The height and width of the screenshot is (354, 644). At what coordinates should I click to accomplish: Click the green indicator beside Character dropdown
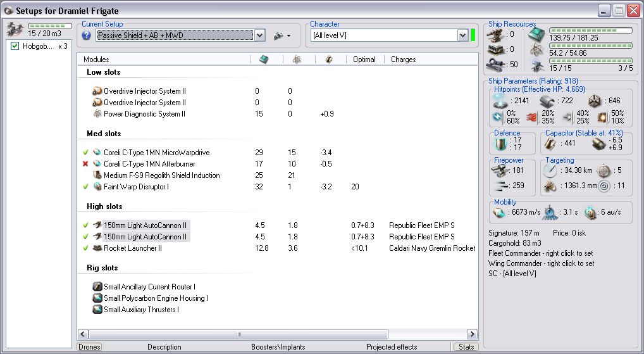coord(473,35)
